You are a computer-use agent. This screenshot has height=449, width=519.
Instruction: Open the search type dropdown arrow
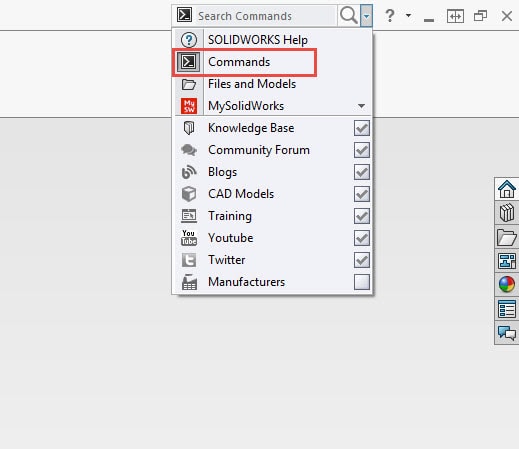point(366,16)
